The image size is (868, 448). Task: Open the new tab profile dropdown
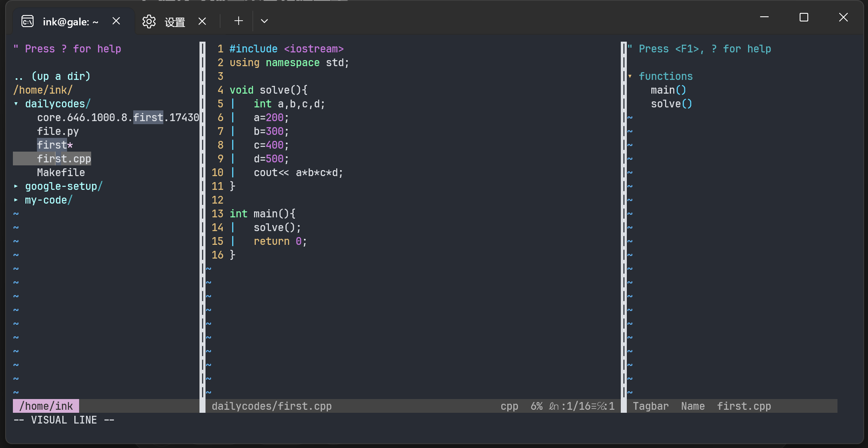click(x=264, y=21)
